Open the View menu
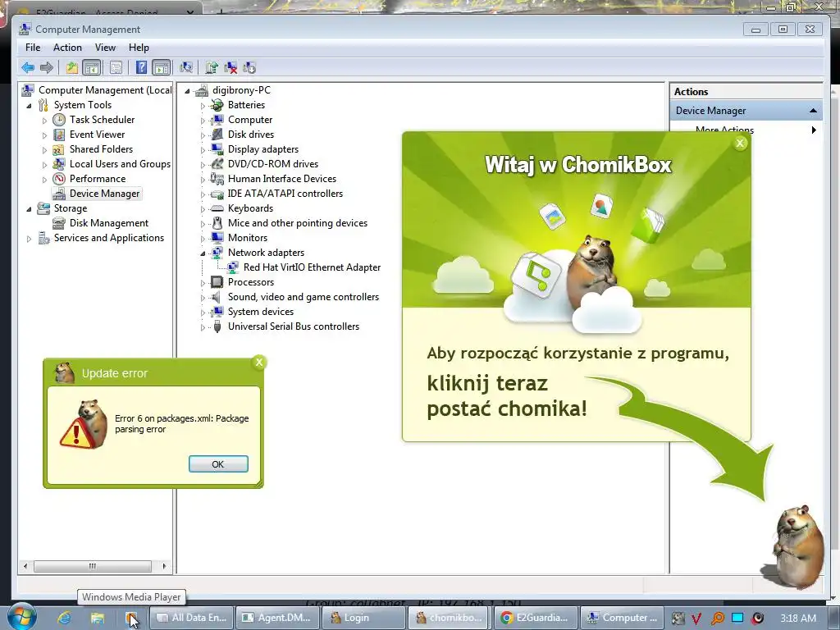This screenshot has height=630, width=840. coord(105,48)
